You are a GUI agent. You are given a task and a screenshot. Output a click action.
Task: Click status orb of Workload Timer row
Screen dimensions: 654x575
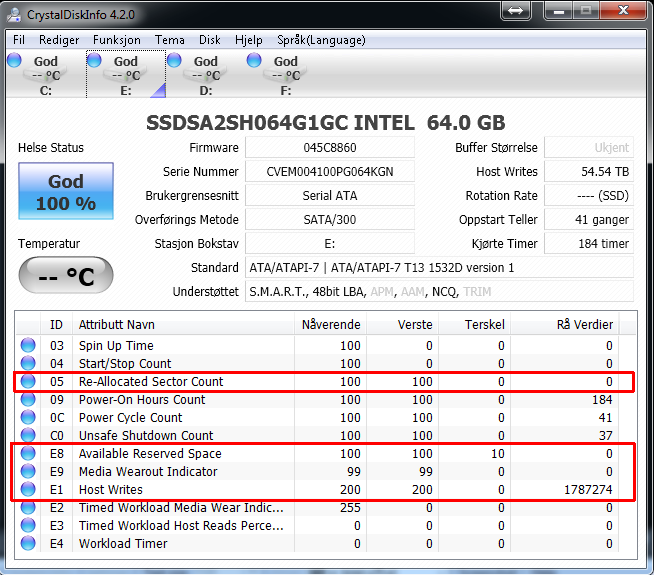point(28,543)
